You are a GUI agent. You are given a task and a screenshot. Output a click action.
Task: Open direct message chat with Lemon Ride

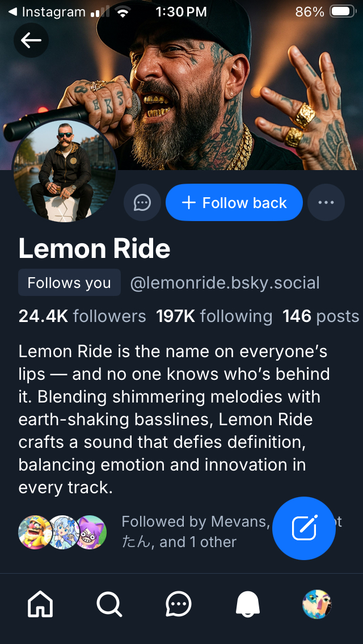pos(142,202)
